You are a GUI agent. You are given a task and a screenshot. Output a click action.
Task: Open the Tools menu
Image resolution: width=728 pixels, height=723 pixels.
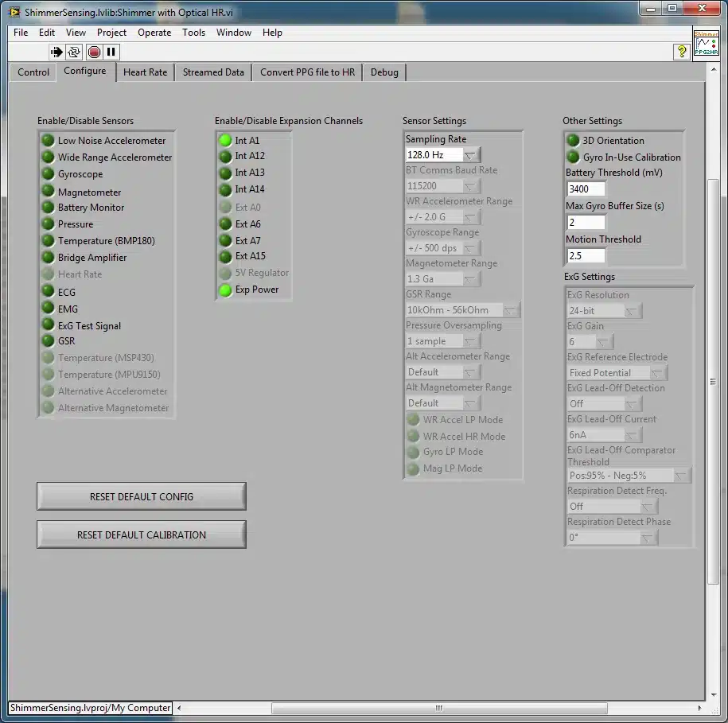(x=193, y=33)
